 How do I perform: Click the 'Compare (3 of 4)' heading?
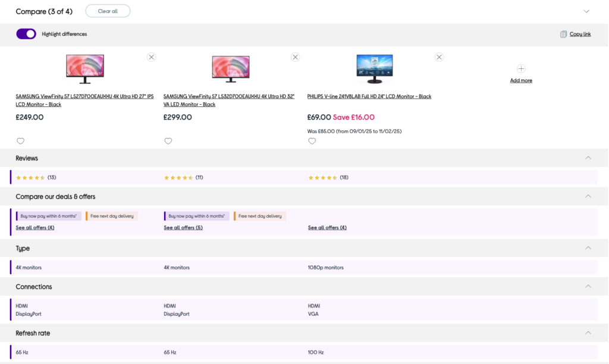[x=44, y=12]
